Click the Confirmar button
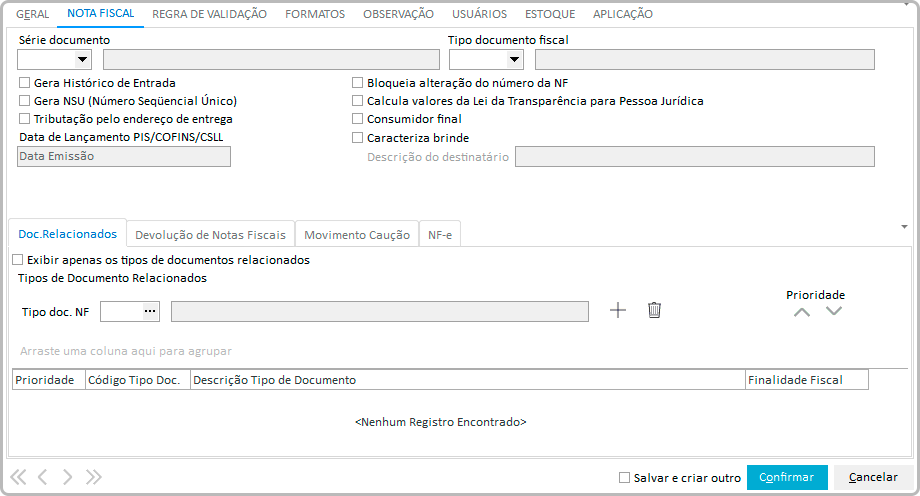The image size is (920, 496). point(787,477)
